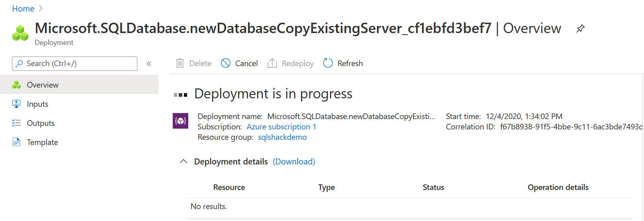The height and width of the screenshot is (221, 644).
Task: Download the deployment details
Action: 294,161
